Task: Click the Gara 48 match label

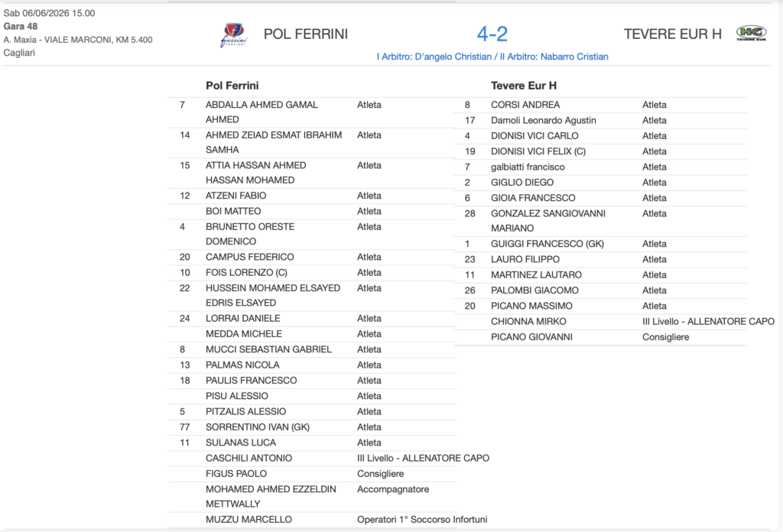Action: click(21, 27)
